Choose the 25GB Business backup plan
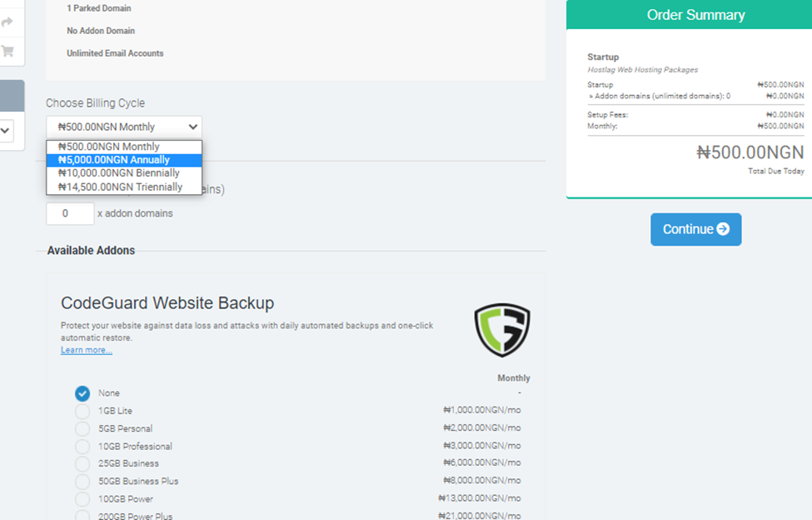 click(x=82, y=463)
